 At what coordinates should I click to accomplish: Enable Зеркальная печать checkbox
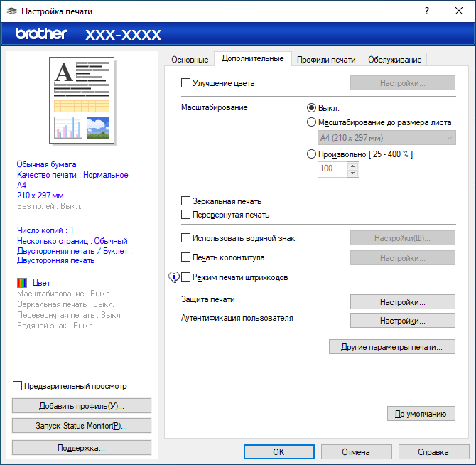click(x=185, y=201)
